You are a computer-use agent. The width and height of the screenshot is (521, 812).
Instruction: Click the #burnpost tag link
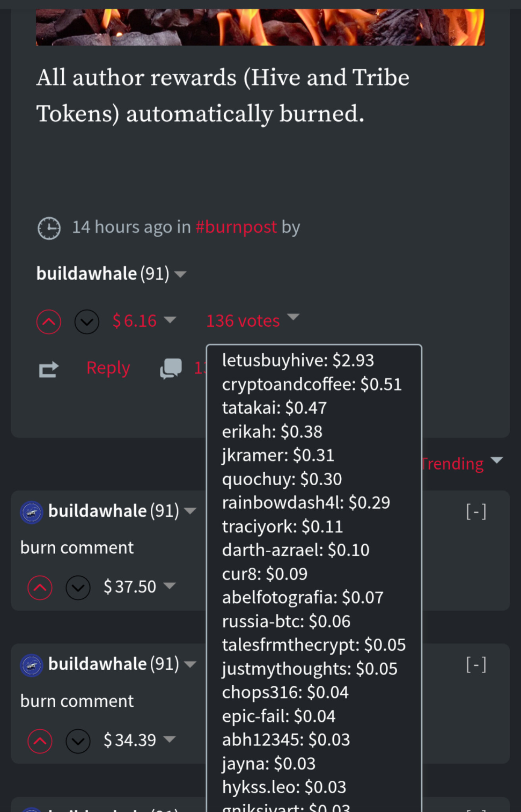236,227
